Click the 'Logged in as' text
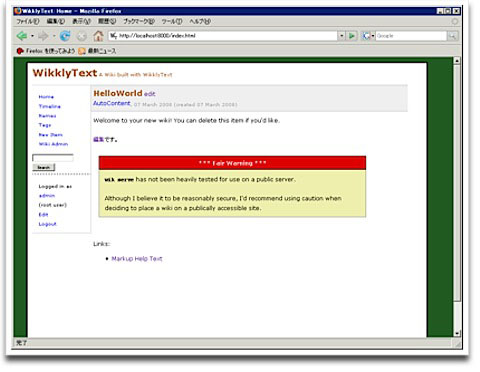 pos(55,186)
